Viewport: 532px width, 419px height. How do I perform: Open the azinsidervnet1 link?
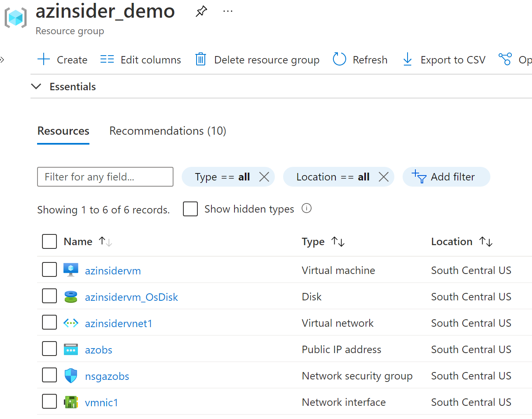pyautogui.click(x=119, y=323)
